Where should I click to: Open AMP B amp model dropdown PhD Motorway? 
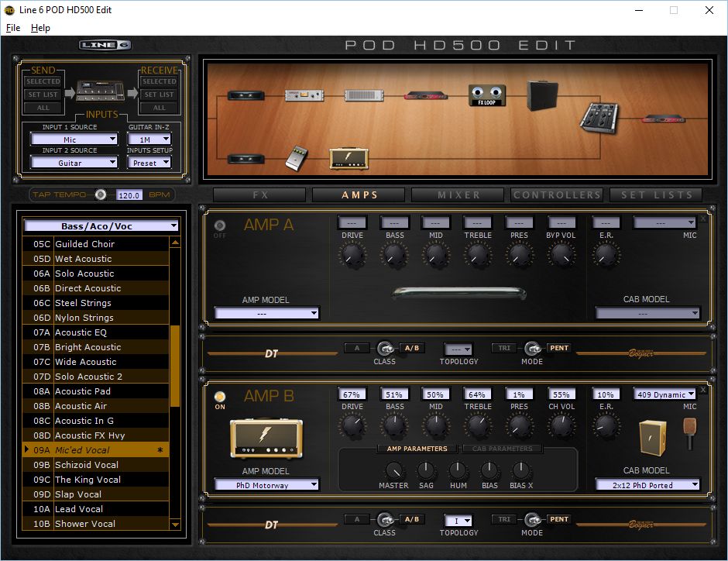(266, 485)
